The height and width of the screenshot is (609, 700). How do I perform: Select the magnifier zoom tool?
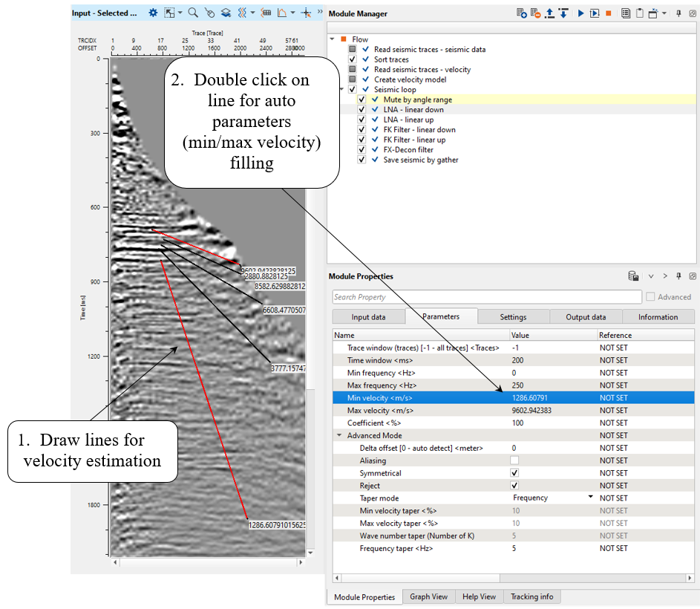(x=192, y=13)
